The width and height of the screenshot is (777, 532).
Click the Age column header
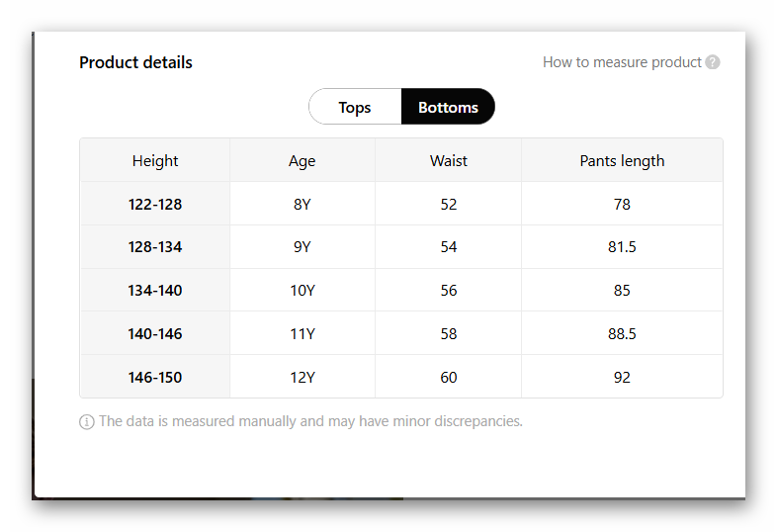coord(302,161)
